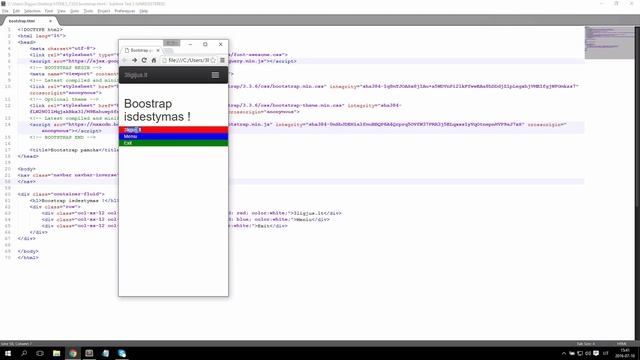Click the <body> opening tag line
The image size is (640, 360).
pyautogui.click(x=27, y=169)
